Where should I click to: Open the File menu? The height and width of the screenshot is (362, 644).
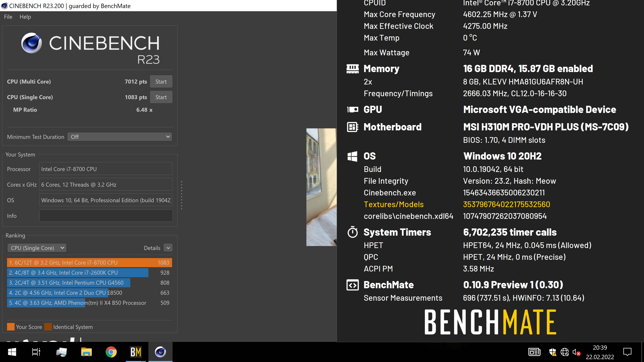pyautogui.click(x=8, y=17)
